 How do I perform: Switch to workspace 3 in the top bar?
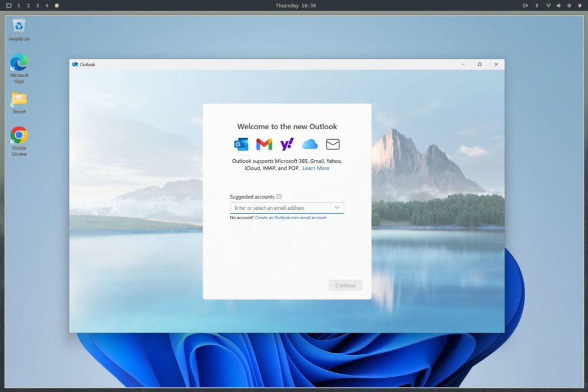pos(37,5)
